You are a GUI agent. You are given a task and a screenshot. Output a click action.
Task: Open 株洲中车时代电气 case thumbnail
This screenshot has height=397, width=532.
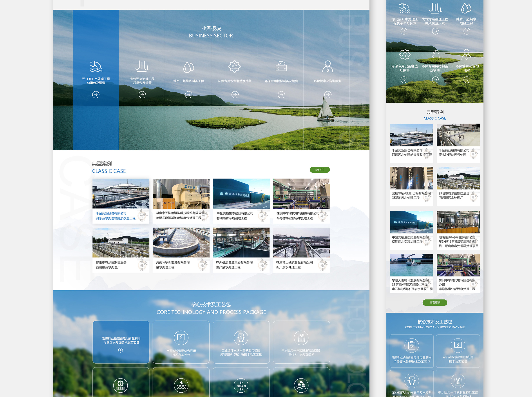tap(301, 194)
